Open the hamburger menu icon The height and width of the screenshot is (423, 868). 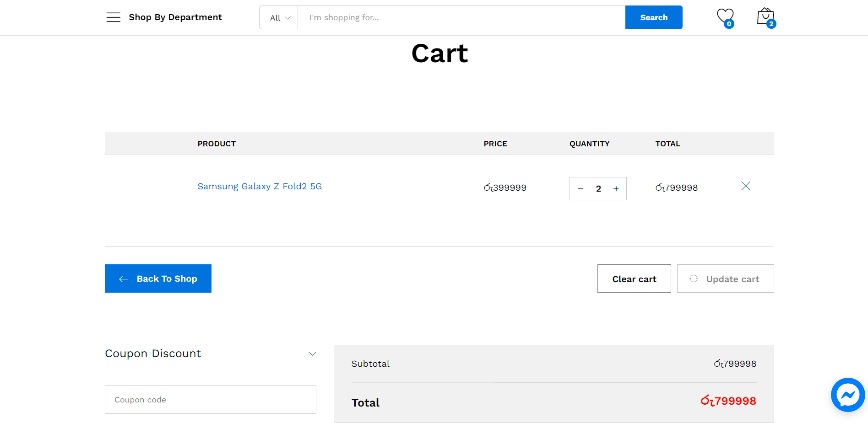point(113,17)
